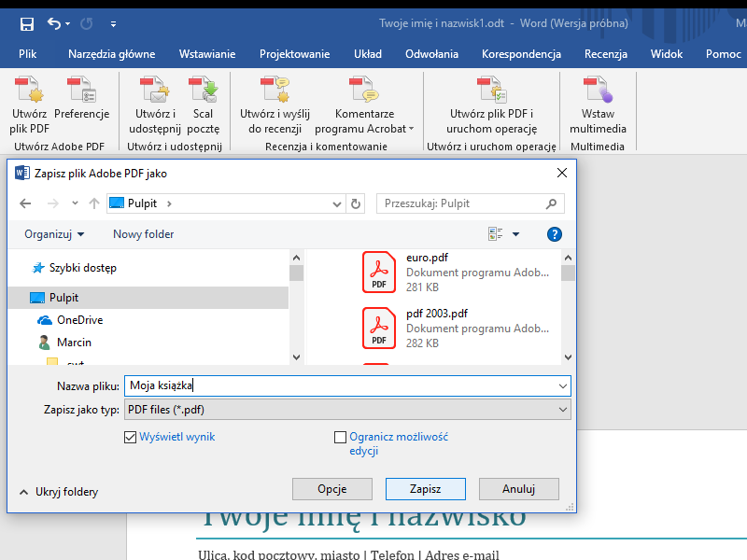Viewport: 747px width, 560px height.
Task: Close the Zapisz plik Adobe PDF dialog
Action: click(x=562, y=173)
